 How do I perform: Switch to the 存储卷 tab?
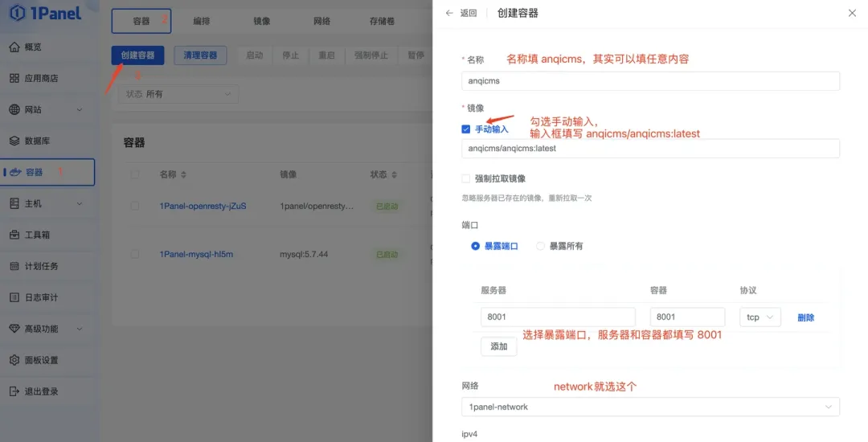pyautogui.click(x=382, y=21)
